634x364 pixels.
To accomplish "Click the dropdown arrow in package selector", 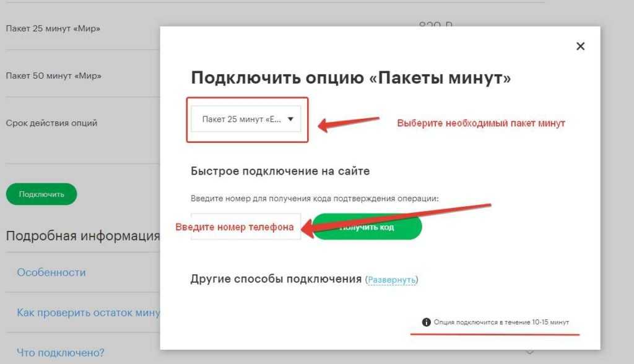I will [290, 119].
